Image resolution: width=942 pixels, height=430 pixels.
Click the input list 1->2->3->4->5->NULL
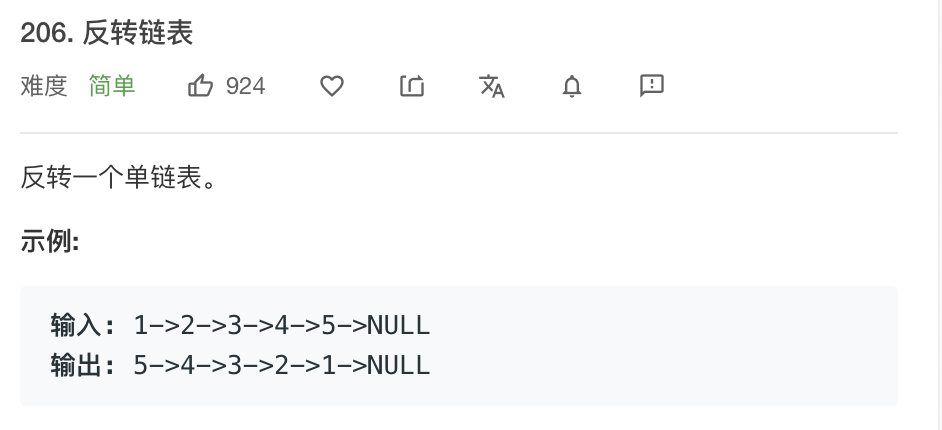pos(282,326)
